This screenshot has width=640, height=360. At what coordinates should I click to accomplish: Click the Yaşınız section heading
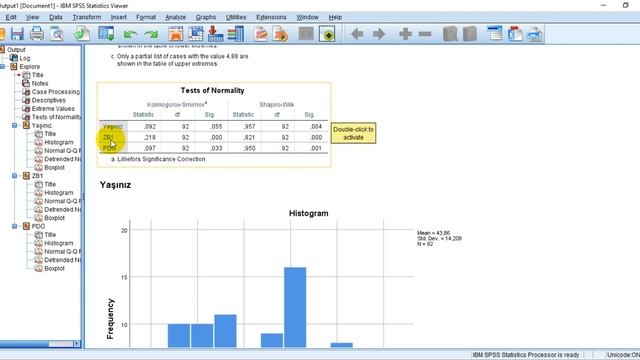(116, 185)
